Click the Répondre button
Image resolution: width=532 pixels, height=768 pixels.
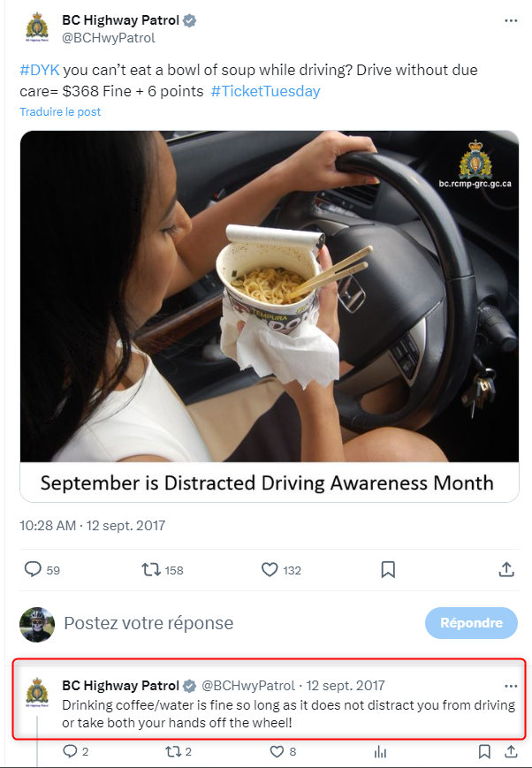pyautogui.click(x=471, y=622)
